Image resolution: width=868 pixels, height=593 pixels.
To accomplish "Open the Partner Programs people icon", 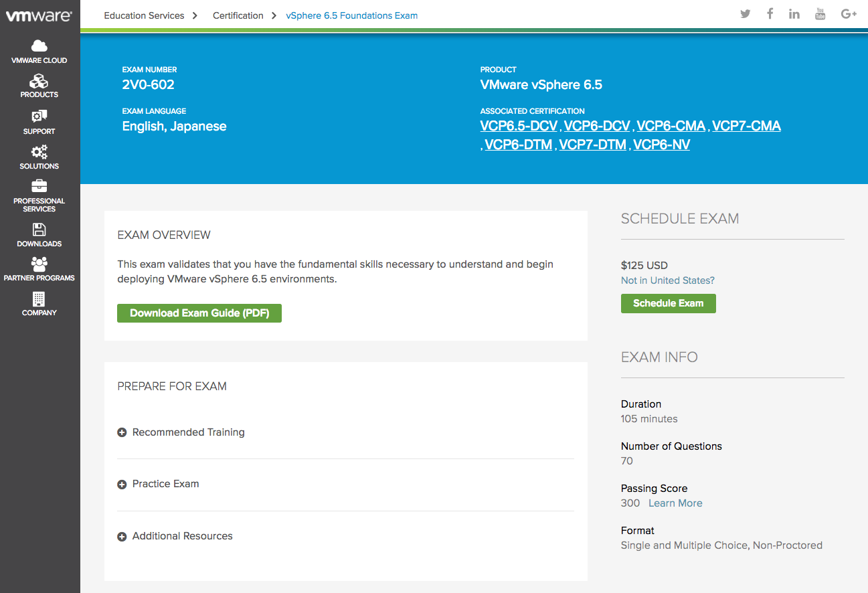I will coord(39,264).
